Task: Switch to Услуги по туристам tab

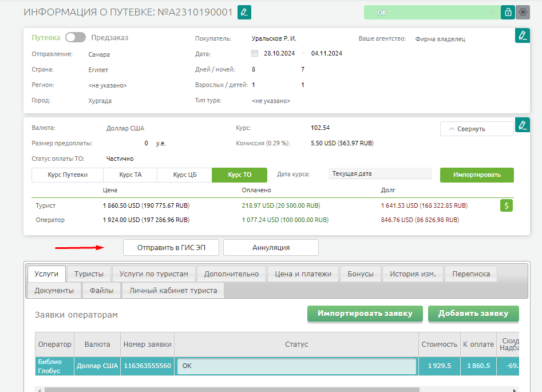Action: [x=154, y=274]
